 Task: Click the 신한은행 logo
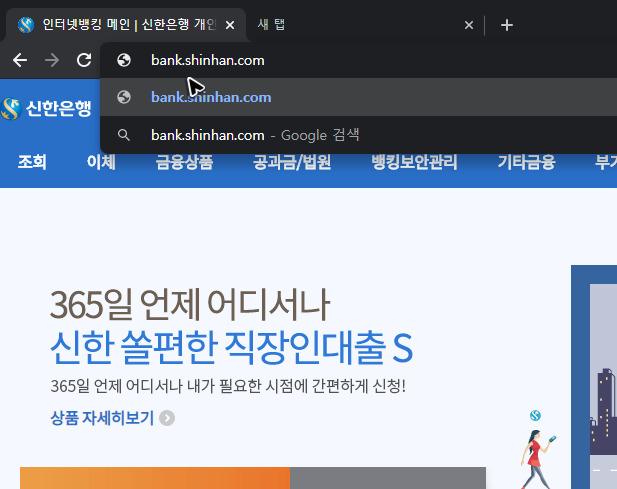click(x=46, y=109)
